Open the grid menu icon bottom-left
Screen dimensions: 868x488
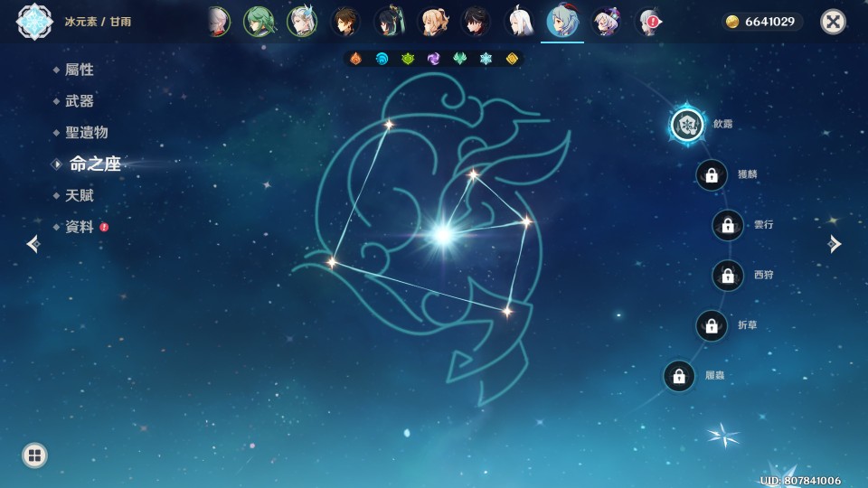[34, 455]
